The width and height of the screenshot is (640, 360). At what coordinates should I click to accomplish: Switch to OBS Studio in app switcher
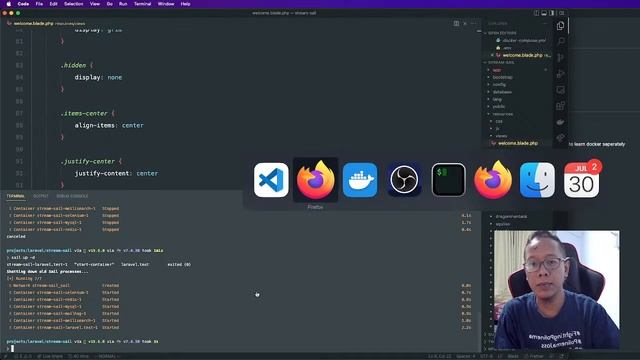point(404,180)
